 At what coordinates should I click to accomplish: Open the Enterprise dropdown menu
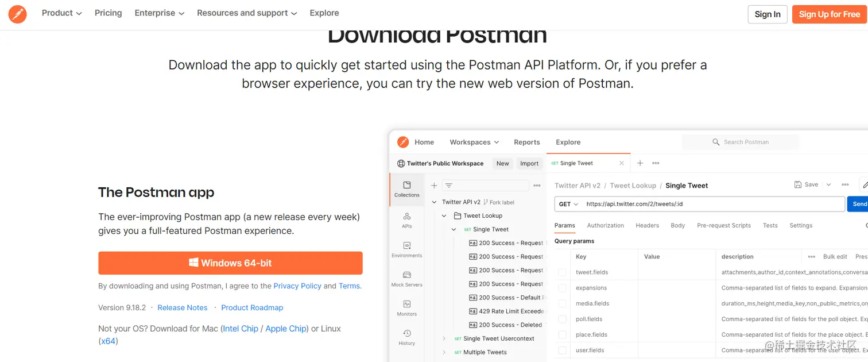click(160, 13)
